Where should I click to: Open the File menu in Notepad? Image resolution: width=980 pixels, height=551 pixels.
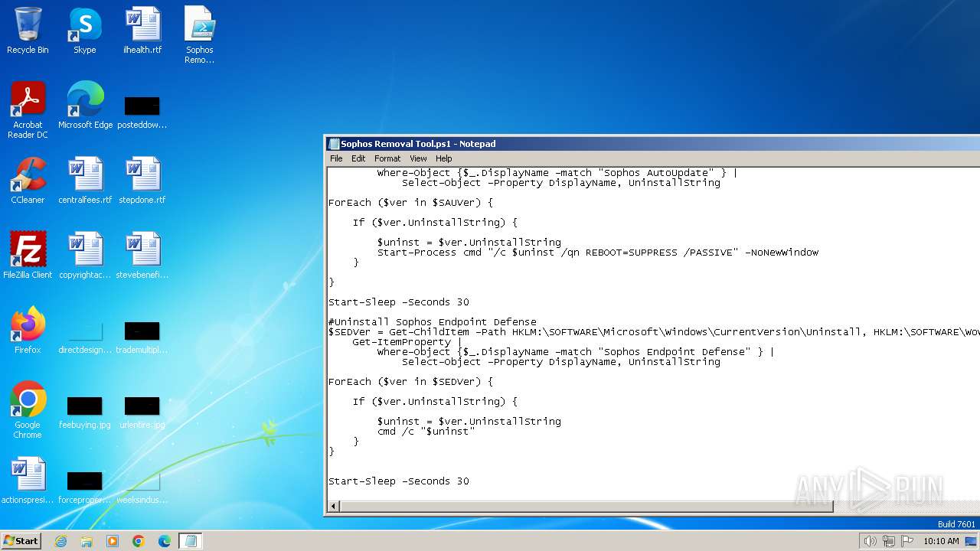(x=336, y=158)
